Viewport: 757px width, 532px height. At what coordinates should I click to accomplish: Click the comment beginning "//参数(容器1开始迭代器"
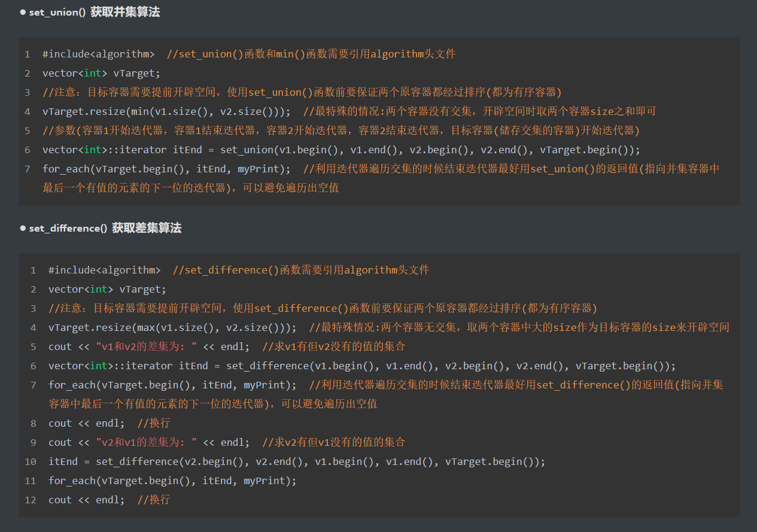click(341, 130)
